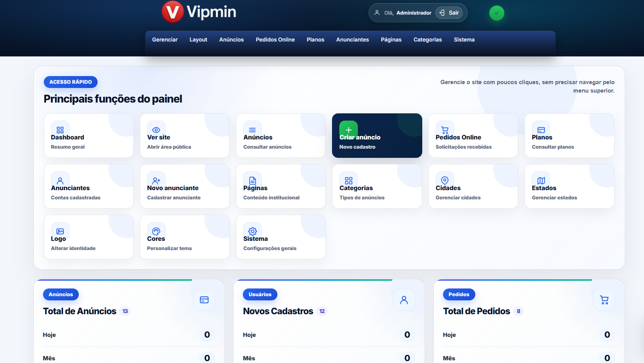The image size is (644, 363).
Task: Click the add-user icon on Novo anunciante
Action: [x=156, y=181]
